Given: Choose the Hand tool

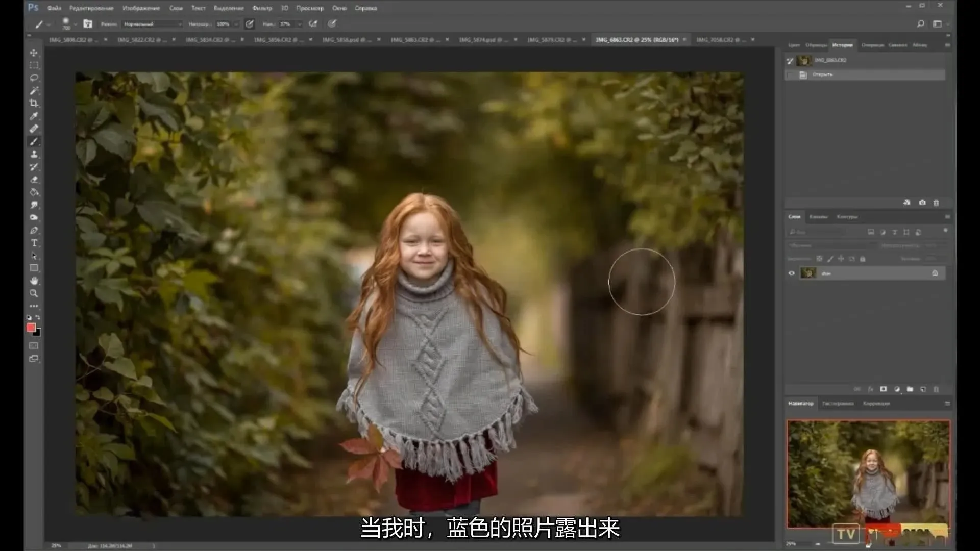Looking at the screenshot, I should 34,281.
